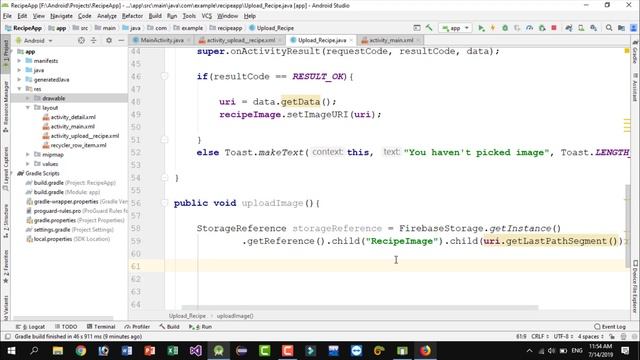
Task: Click Windows Start button
Action: pos(11,351)
